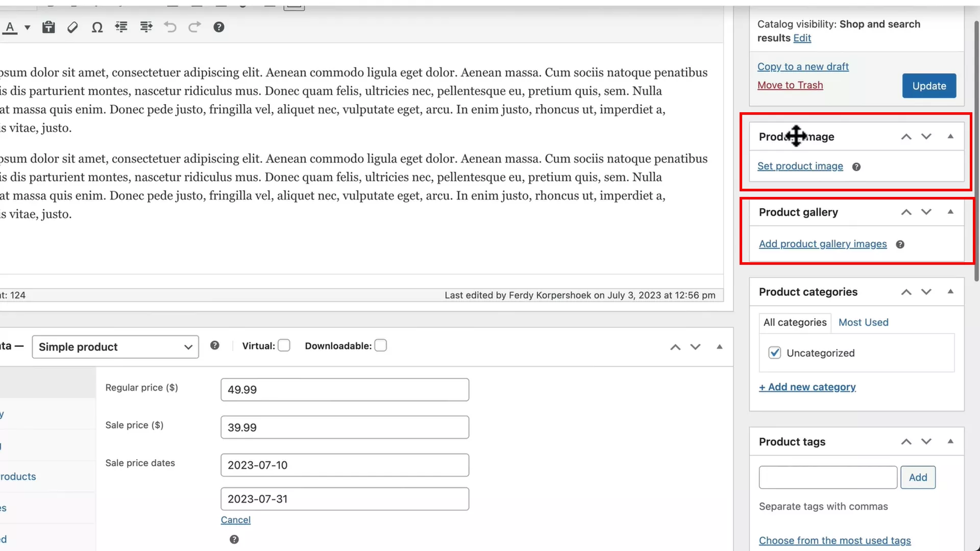980x551 pixels.
Task: Open the Special character omega icon
Action: tap(97, 27)
